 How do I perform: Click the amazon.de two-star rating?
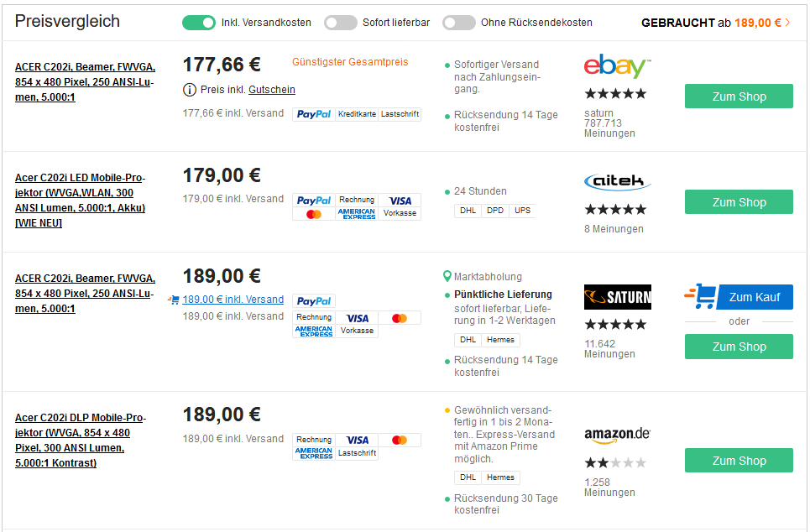(615, 462)
